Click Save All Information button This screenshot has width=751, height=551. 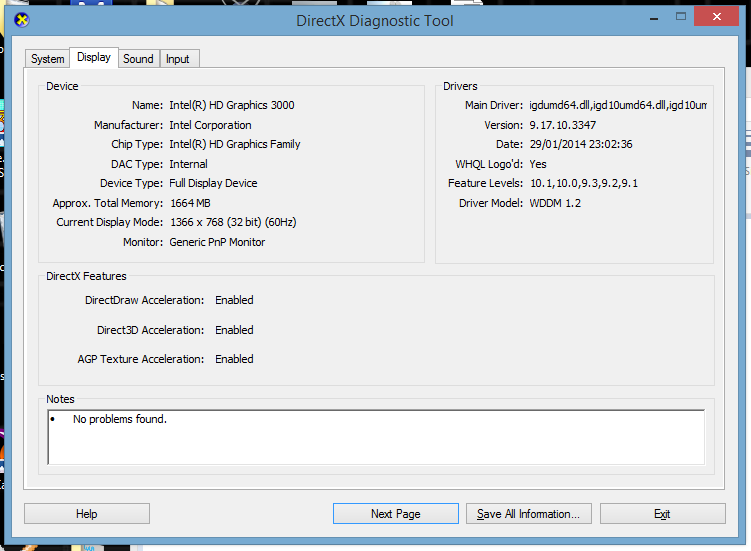pyautogui.click(x=529, y=514)
